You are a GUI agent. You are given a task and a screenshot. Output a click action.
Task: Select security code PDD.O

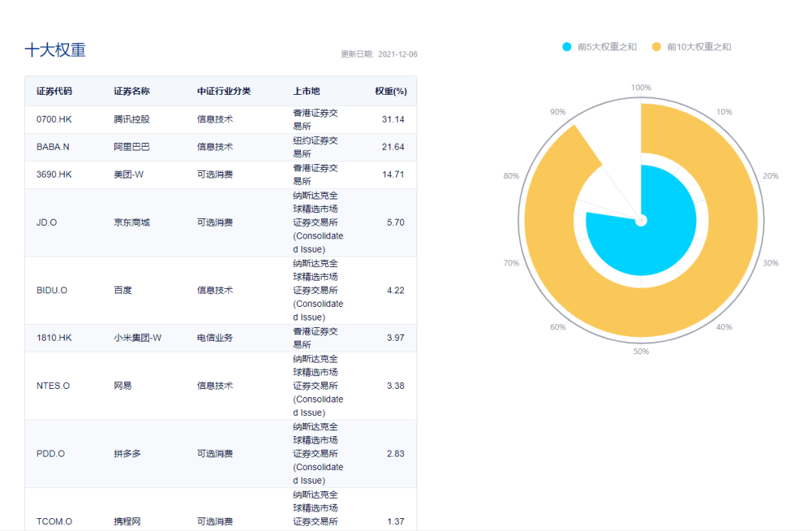[51, 454]
